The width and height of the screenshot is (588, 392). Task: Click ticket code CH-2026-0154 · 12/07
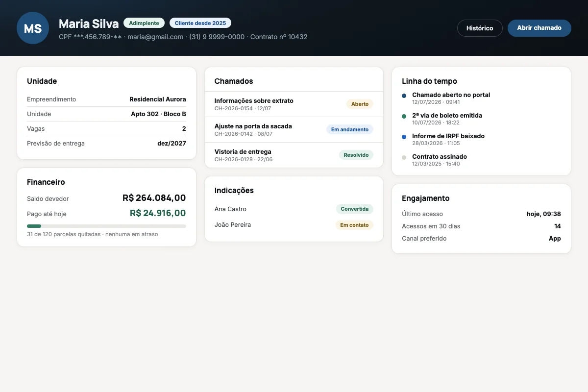pos(243,108)
